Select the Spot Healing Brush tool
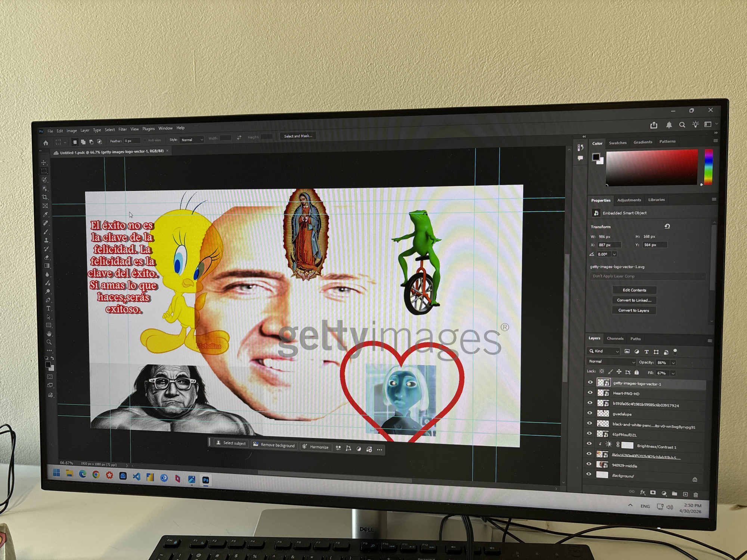This screenshot has height=560, width=747. (46, 223)
